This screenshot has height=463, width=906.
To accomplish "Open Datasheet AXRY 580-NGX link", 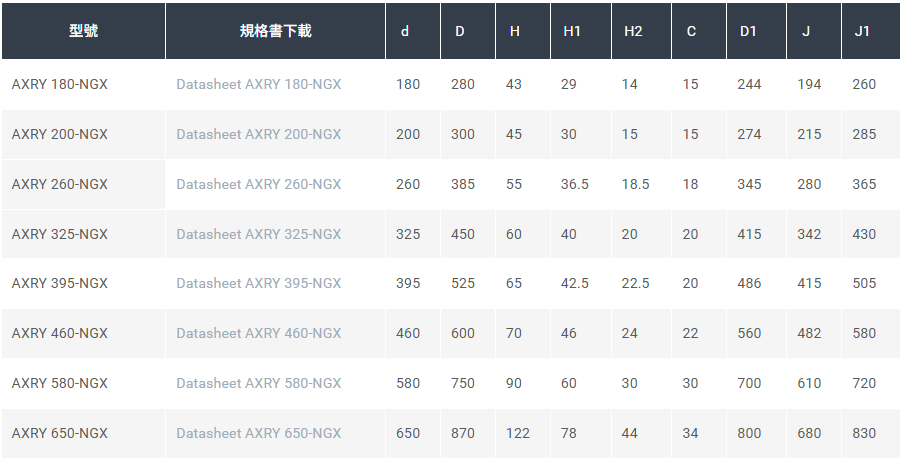I will tap(258, 383).
